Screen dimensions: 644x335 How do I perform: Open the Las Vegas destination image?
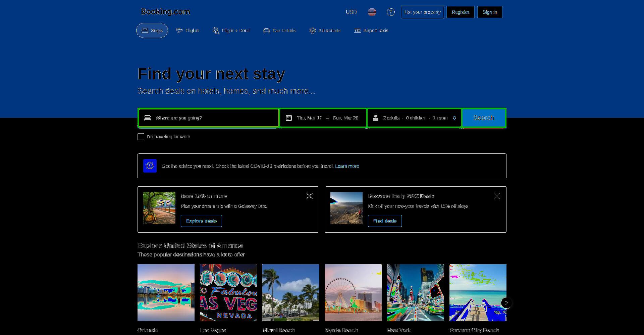click(228, 293)
